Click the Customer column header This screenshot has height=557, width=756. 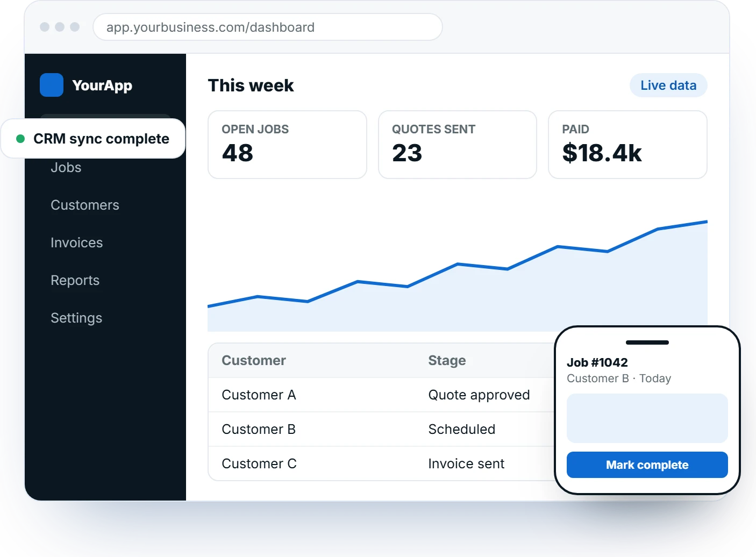[x=254, y=360]
